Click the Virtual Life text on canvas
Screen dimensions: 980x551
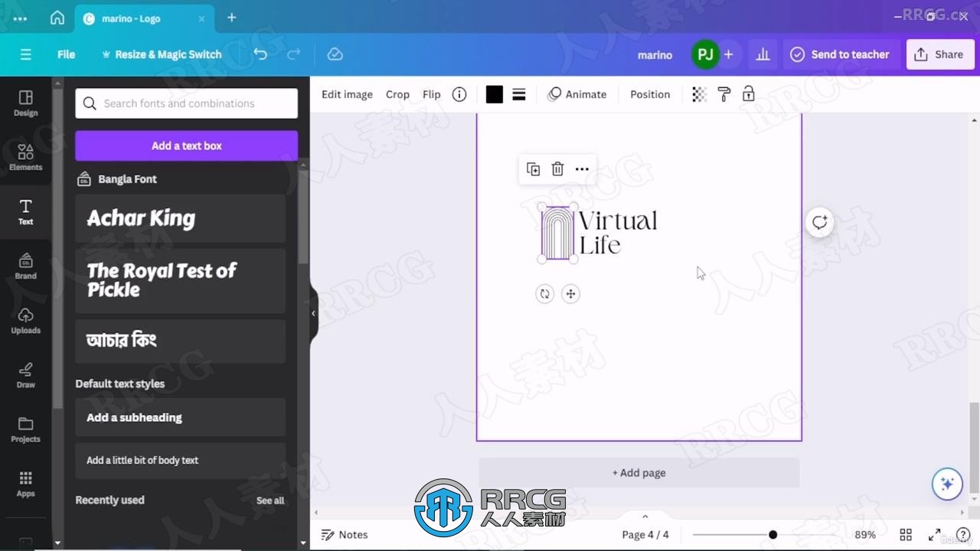click(617, 233)
